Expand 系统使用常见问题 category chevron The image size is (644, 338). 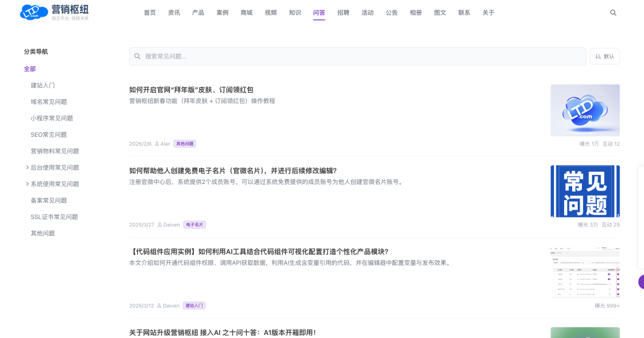[x=27, y=184]
